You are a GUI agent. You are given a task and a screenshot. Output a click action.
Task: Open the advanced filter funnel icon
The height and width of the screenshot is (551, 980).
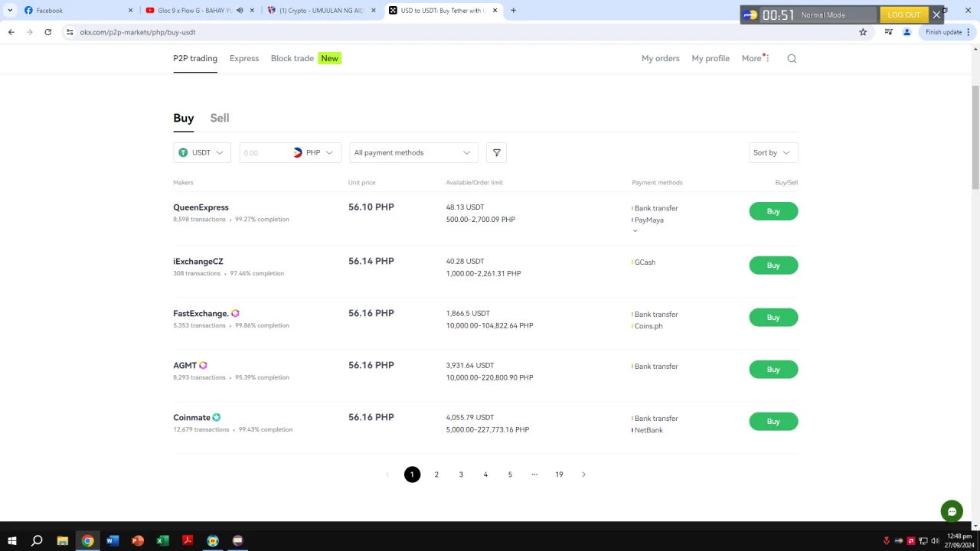point(496,152)
